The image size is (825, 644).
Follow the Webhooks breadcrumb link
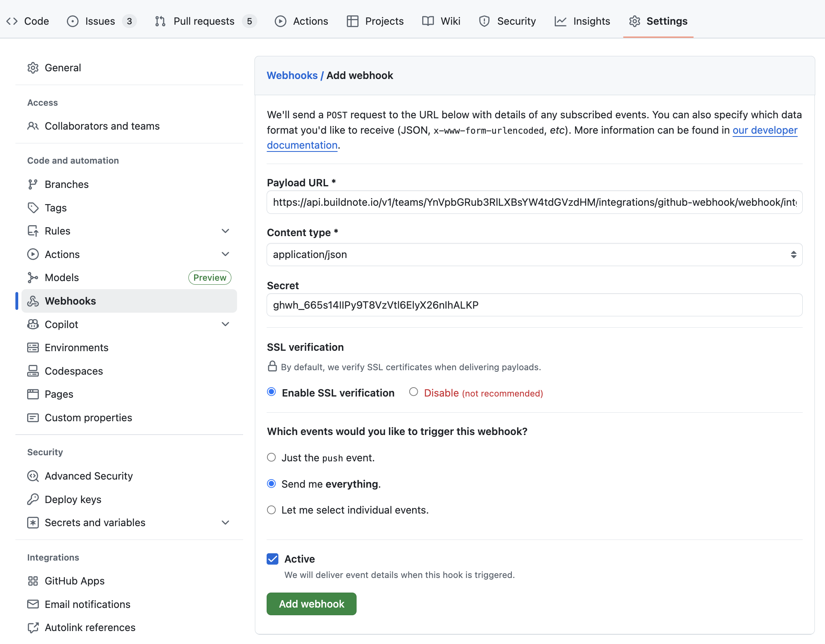[x=292, y=75]
